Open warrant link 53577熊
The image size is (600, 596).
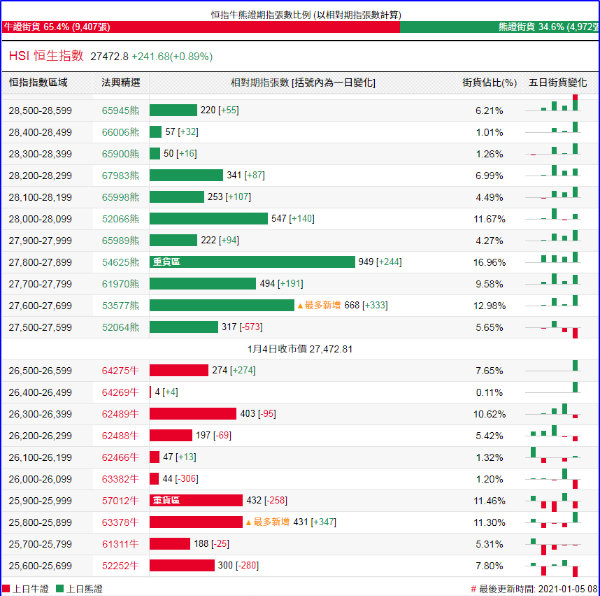pyautogui.click(x=120, y=306)
